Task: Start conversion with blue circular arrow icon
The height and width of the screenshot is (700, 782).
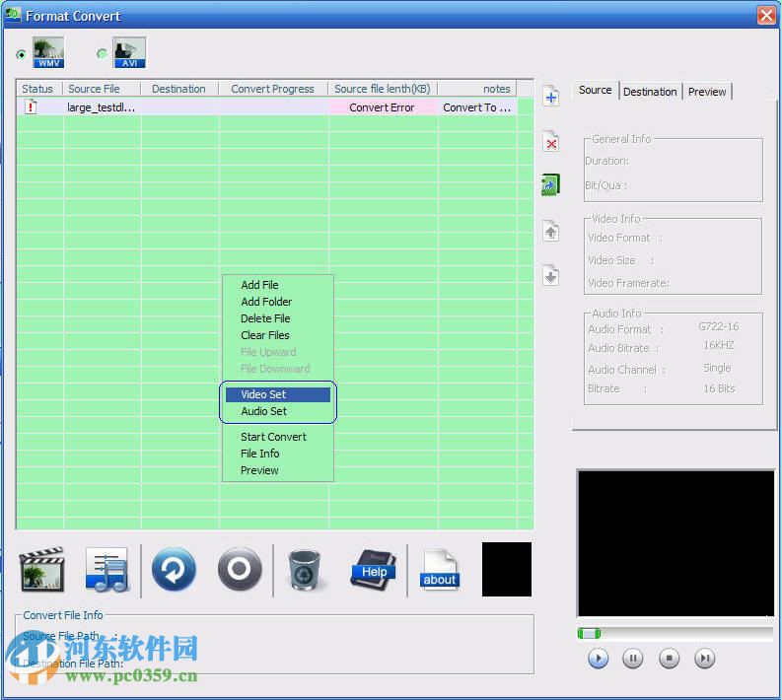Action: pyautogui.click(x=174, y=569)
